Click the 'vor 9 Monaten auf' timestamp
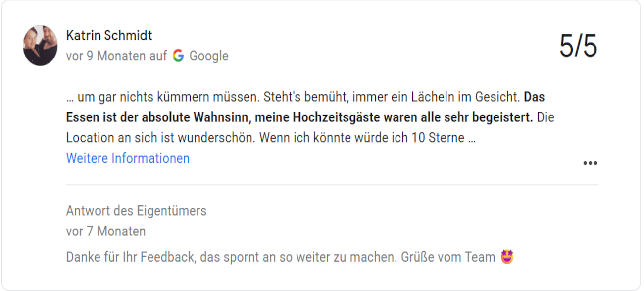This screenshot has width=644, height=291. (116, 56)
